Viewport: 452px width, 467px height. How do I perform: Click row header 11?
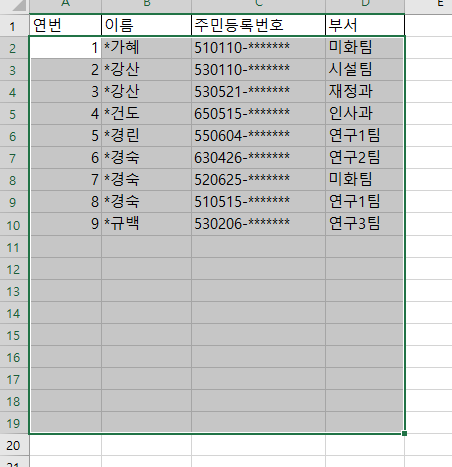pos(14,246)
